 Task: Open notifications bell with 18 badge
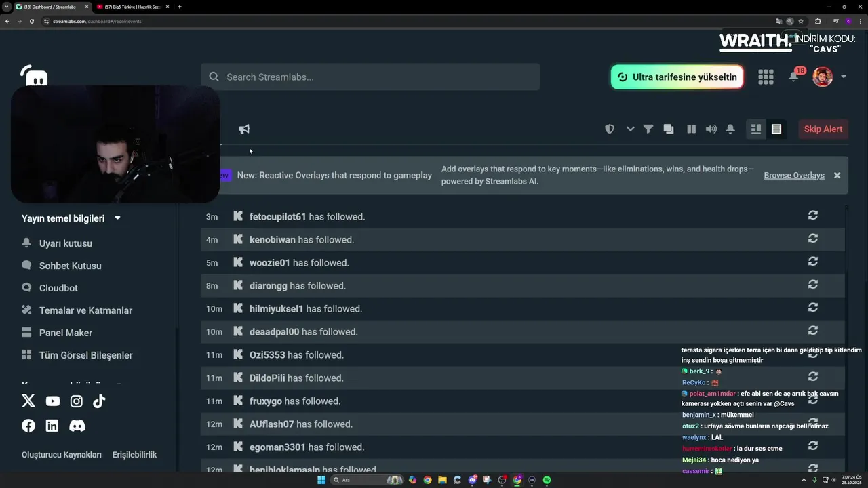[794, 76]
